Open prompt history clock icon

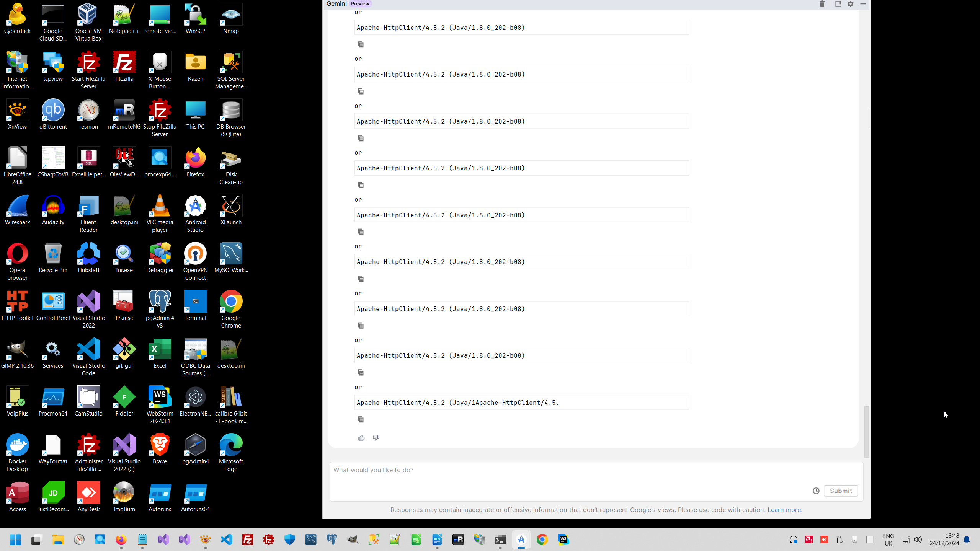(816, 491)
